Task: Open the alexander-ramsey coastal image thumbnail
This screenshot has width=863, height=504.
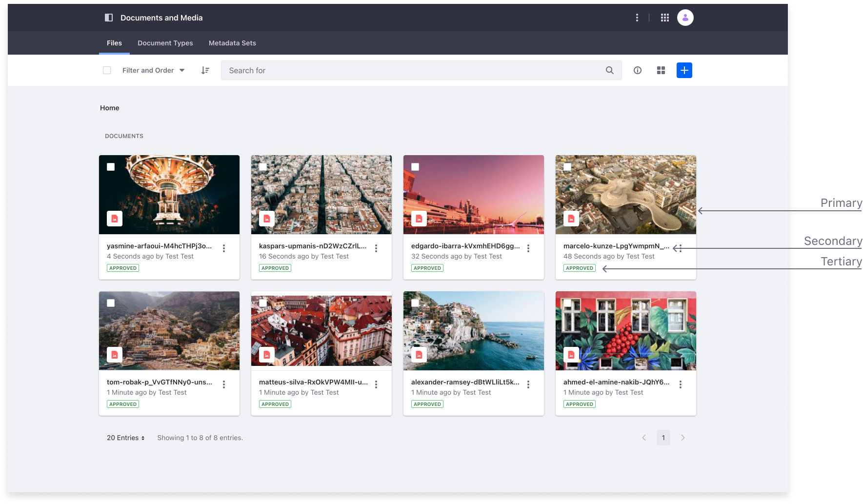Action: click(473, 331)
